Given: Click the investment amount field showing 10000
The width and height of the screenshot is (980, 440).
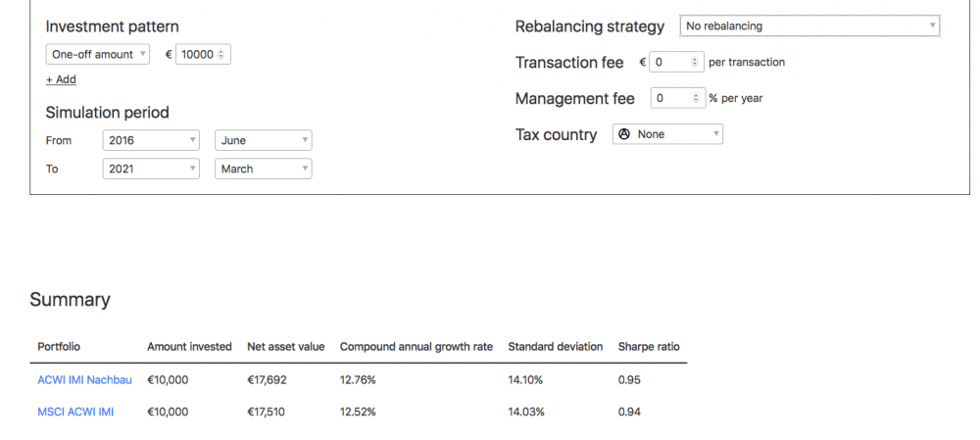Looking at the screenshot, I should tap(197, 55).
